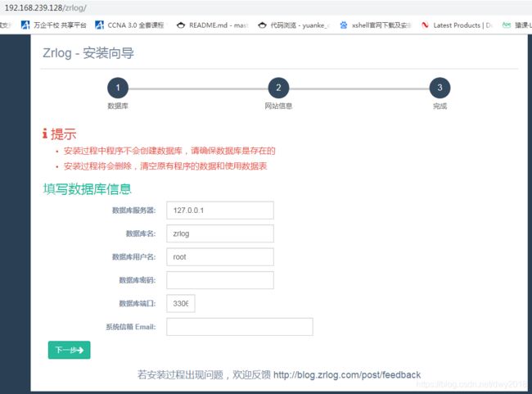The image size is (532, 394).
Task: Focus the 数据库端口 field showing 3306
Action: 181,303
